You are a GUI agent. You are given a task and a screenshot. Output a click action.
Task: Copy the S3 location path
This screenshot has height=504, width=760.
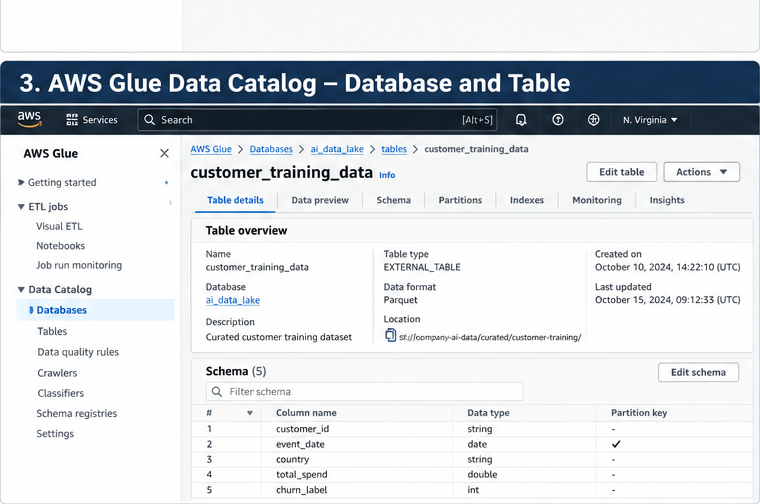pyautogui.click(x=390, y=335)
